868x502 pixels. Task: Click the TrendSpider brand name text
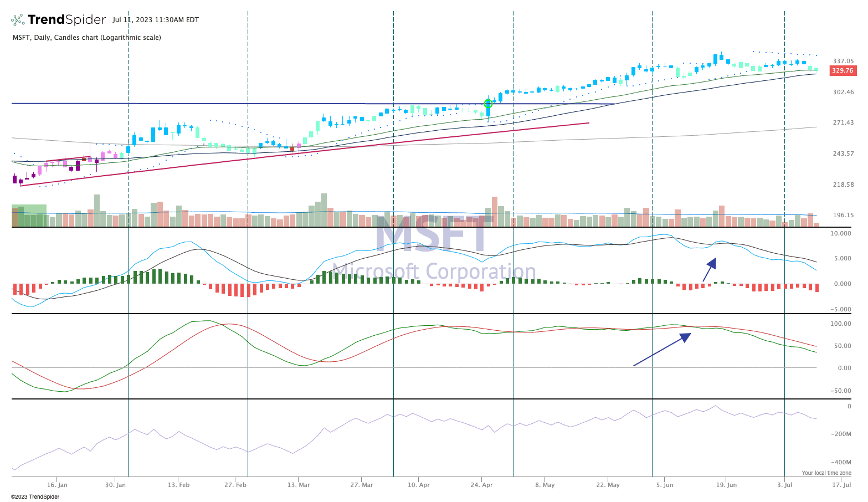66,20
